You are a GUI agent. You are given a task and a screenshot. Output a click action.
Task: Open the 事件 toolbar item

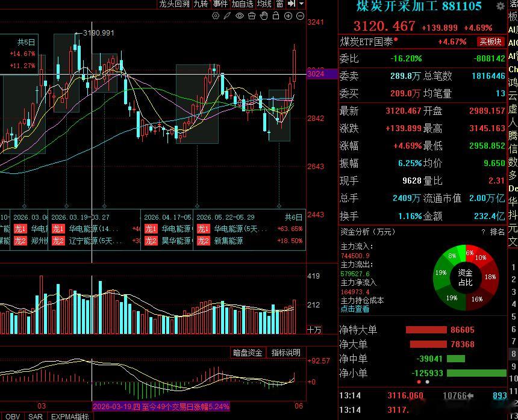pos(220,4)
